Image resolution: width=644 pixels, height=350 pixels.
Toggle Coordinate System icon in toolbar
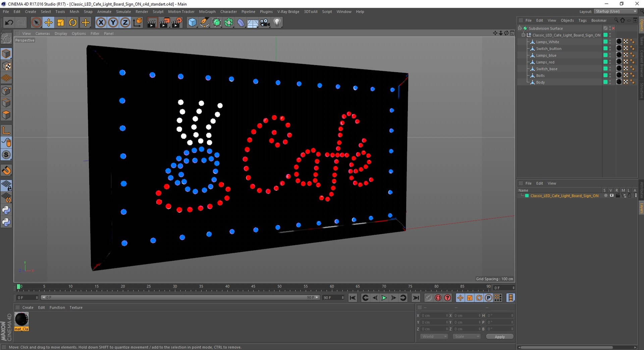138,23
